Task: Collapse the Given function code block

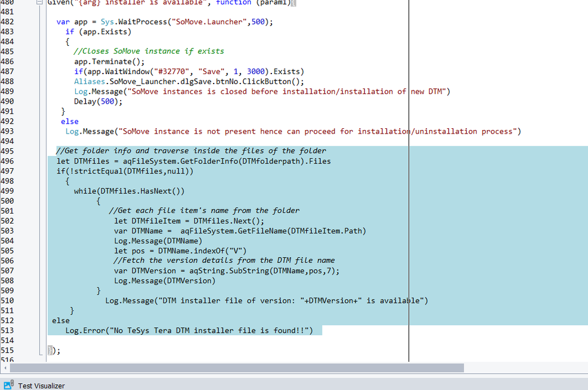Action: tap(41, 3)
